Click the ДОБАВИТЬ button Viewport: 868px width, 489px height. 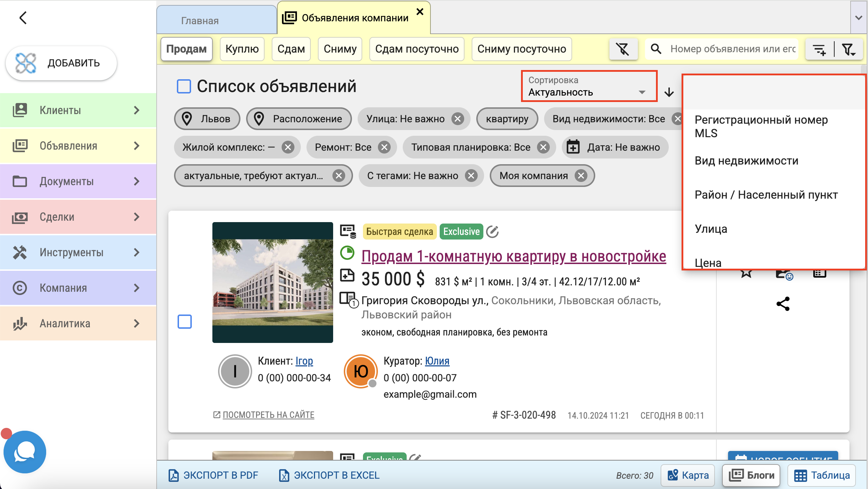pos(61,63)
